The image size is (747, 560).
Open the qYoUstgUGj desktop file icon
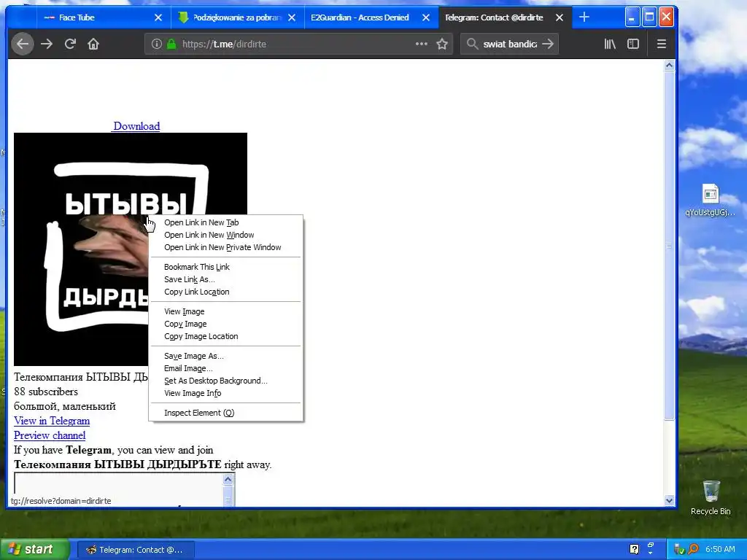pos(711,200)
